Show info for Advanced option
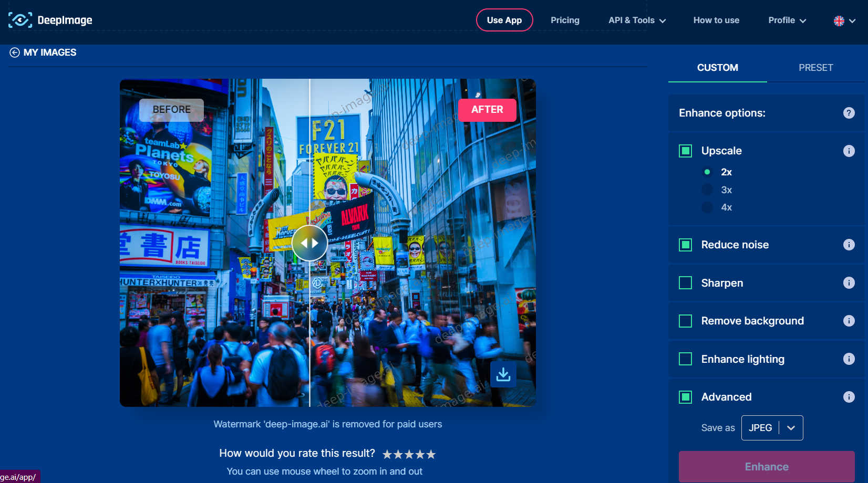868x483 pixels. pos(849,397)
